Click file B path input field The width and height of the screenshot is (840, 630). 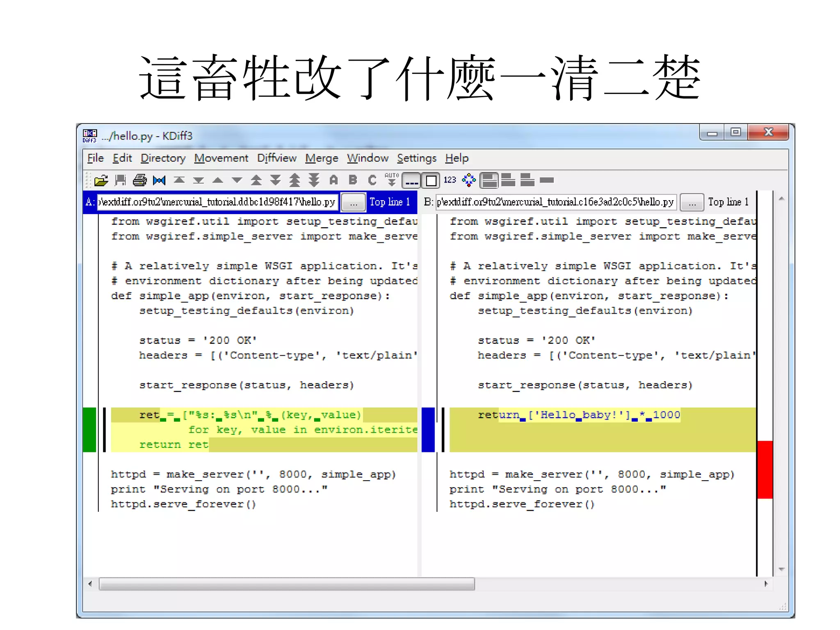click(x=555, y=202)
